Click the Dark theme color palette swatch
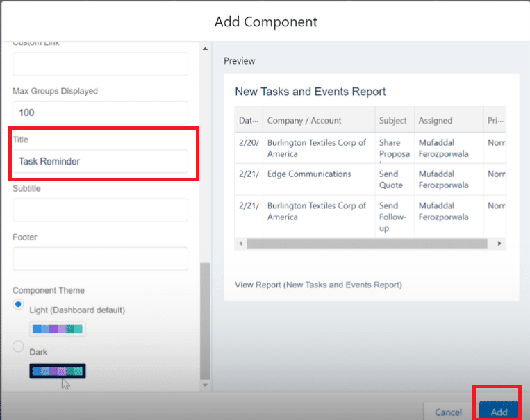The width and height of the screenshot is (530, 420). 57,371
